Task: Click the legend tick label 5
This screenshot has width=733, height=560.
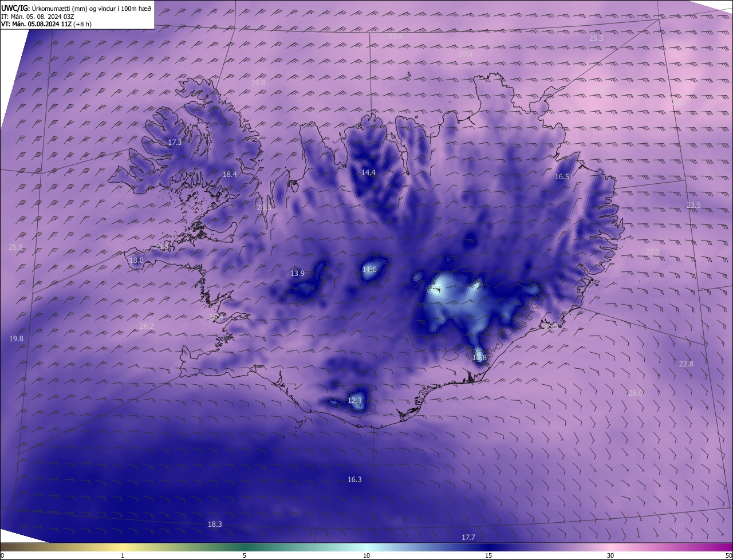Action: (x=245, y=555)
